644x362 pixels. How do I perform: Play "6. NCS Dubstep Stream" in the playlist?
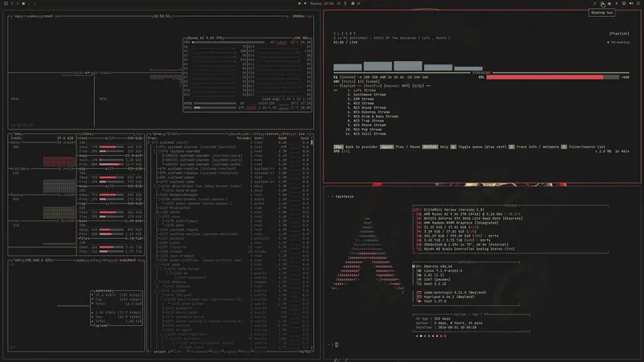369,112
